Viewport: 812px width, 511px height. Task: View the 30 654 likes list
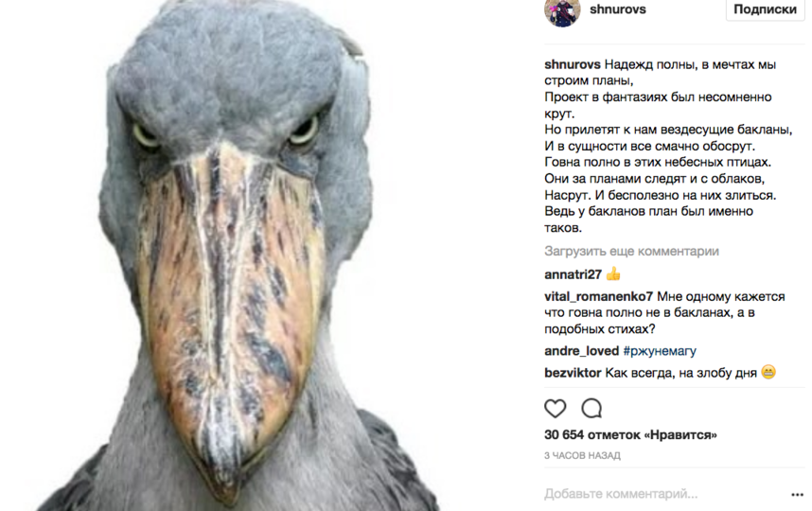click(630, 435)
